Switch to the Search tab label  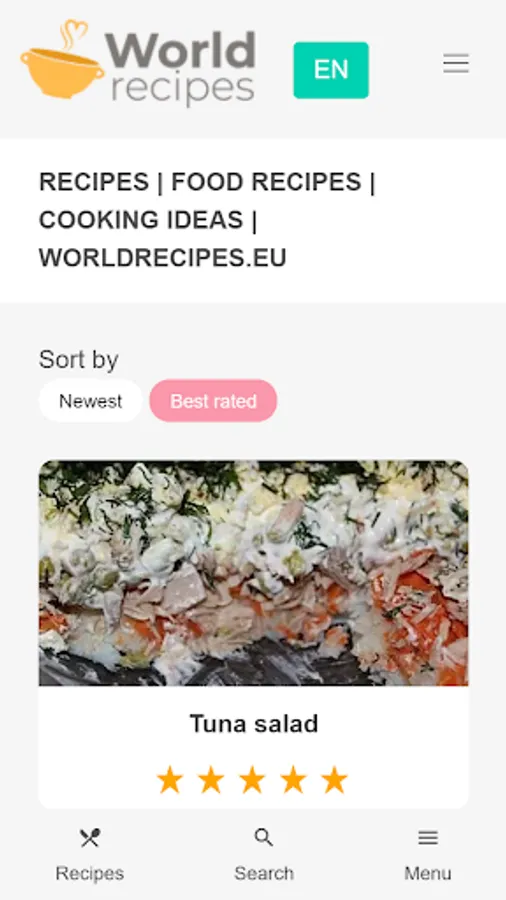click(264, 873)
